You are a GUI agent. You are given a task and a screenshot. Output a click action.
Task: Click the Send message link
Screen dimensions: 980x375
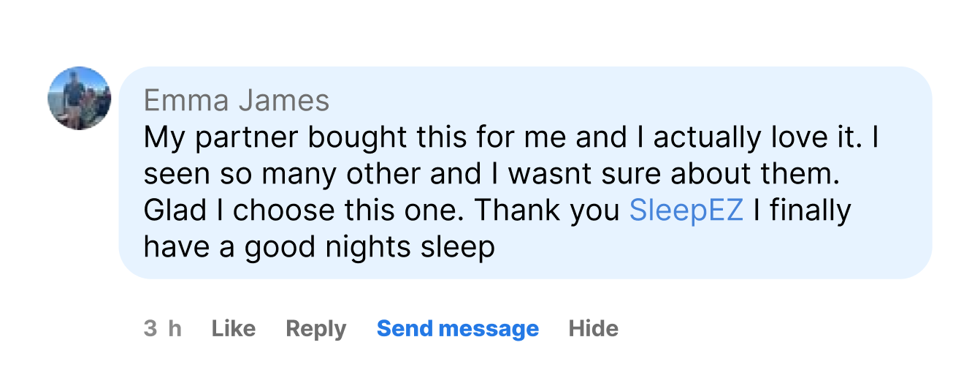pyautogui.click(x=458, y=329)
